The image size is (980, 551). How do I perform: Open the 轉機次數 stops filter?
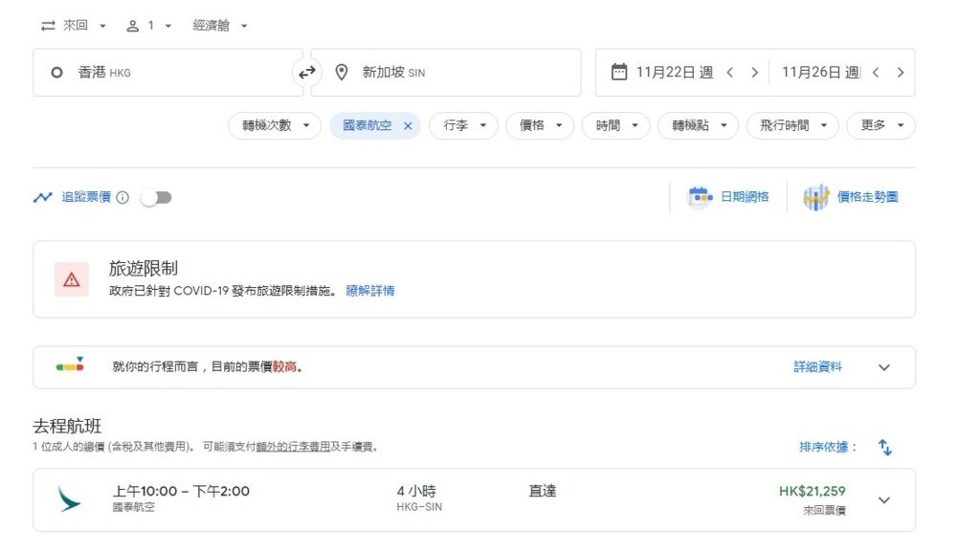point(275,125)
